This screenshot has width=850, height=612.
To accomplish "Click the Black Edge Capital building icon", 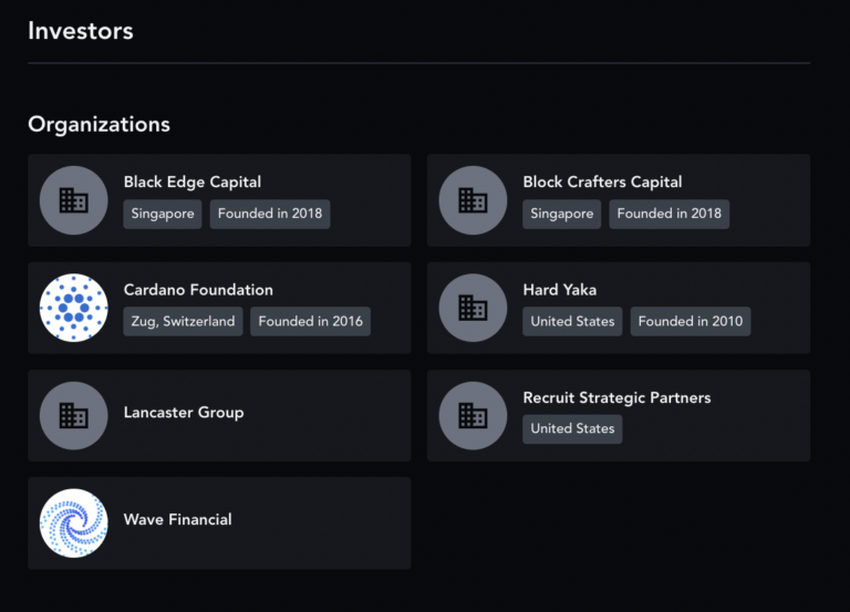I will (74, 200).
